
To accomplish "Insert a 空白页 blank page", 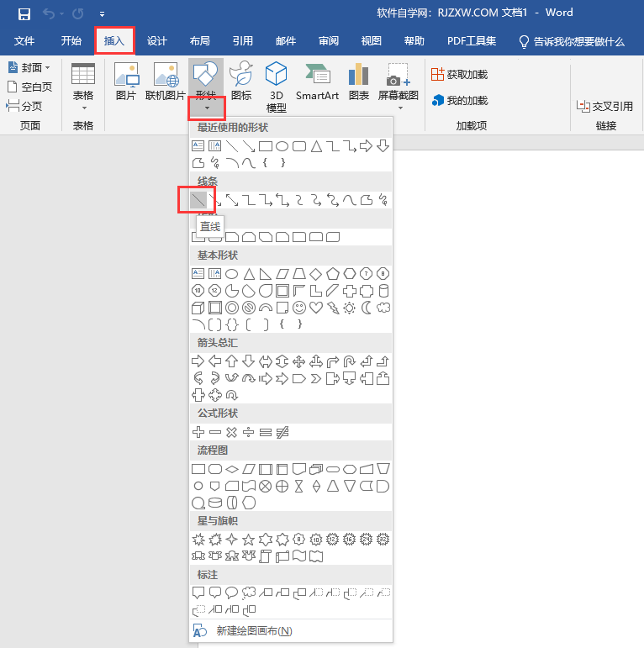I will 30,87.
